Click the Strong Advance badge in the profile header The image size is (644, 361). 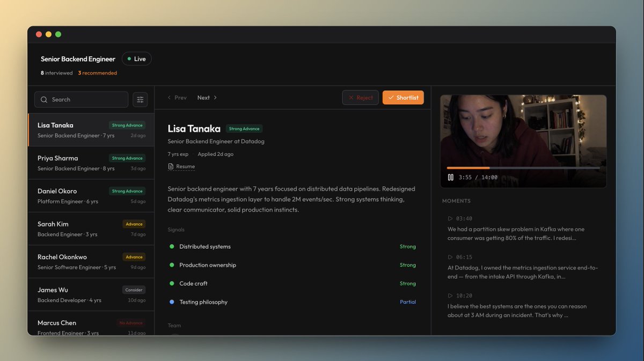click(244, 129)
